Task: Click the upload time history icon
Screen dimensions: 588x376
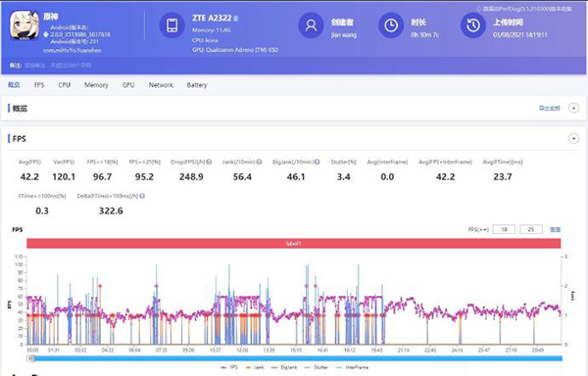Action: point(473,25)
